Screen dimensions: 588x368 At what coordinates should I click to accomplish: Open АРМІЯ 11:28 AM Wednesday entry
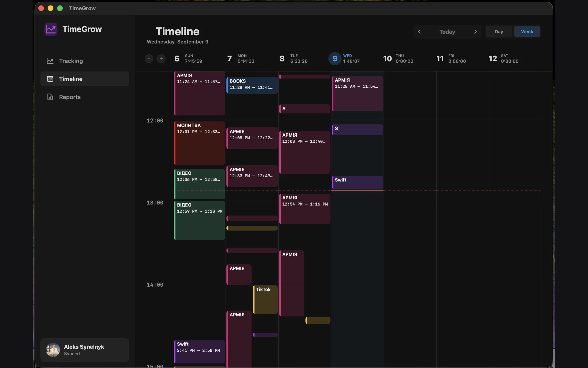[357, 94]
